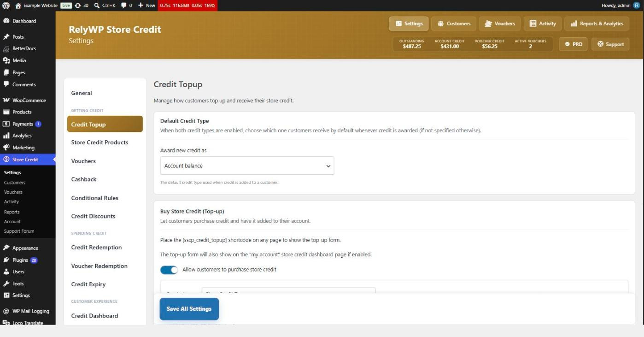
Task: Click the query monitor performance stats bar
Action: (x=187, y=6)
